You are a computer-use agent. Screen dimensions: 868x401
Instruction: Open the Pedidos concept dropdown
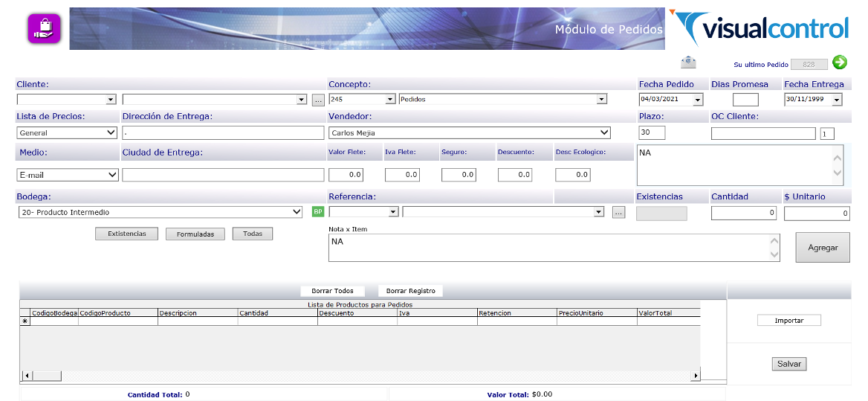point(602,100)
